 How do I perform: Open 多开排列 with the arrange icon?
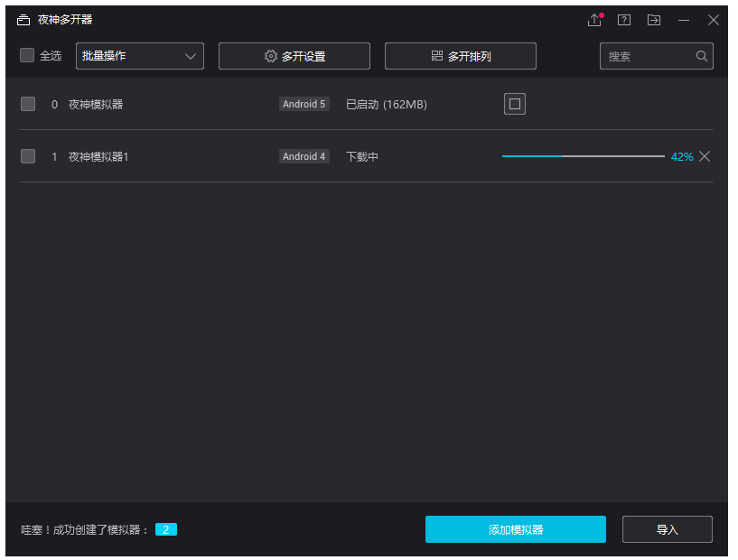[460, 55]
